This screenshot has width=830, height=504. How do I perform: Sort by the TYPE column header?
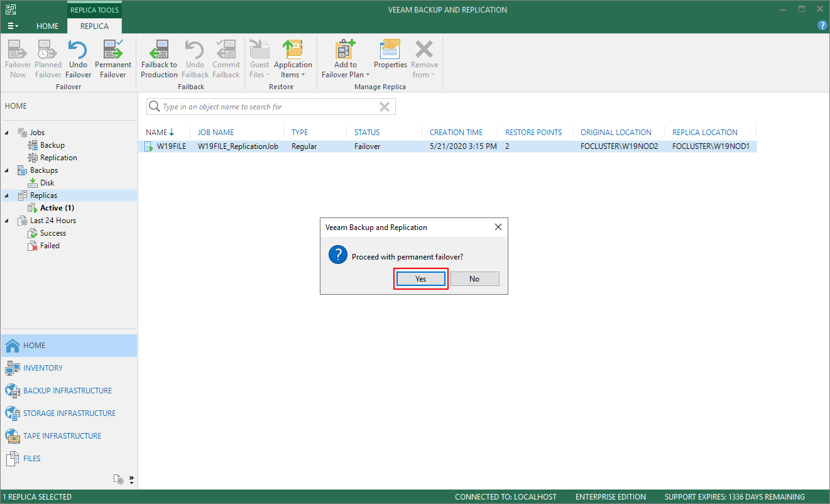pyautogui.click(x=300, y=133)
